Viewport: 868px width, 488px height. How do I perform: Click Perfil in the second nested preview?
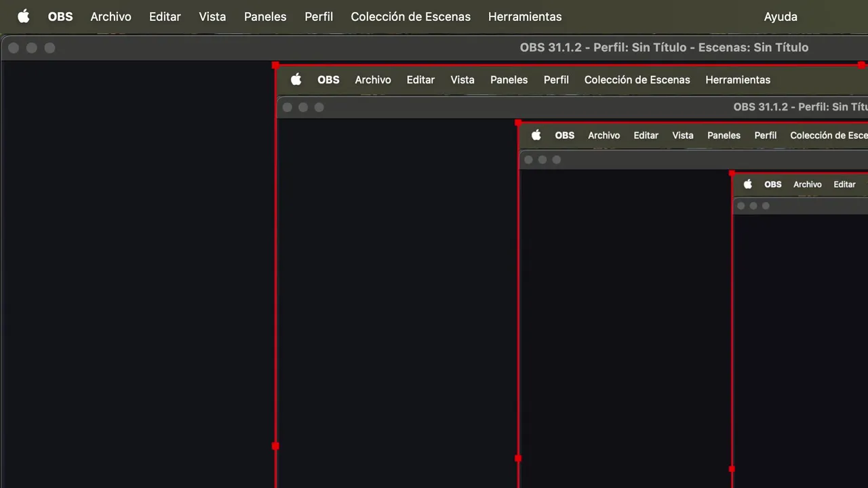click(766, 136)
